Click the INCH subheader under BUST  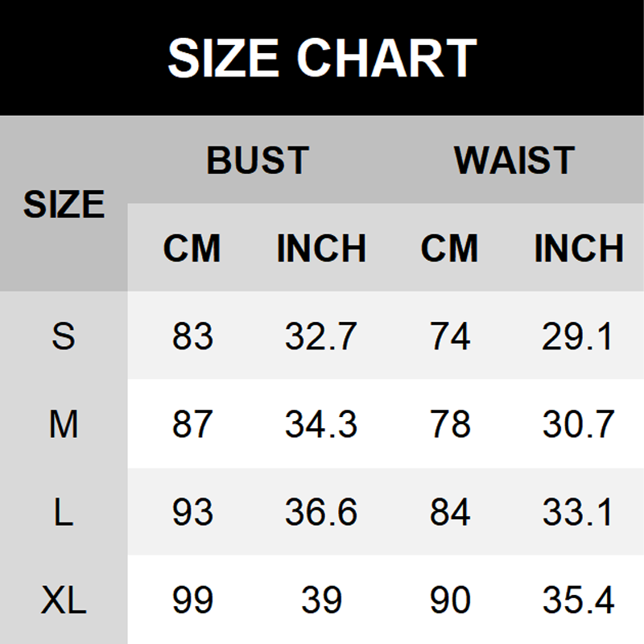point(321,249)
